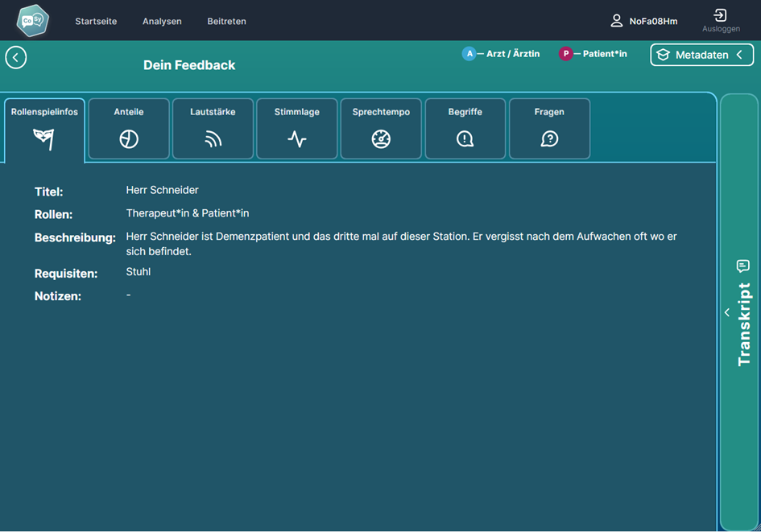The width and height of the screenshot is (761, 532).
Task: Expand the Transkript sidebar with the chevron
Action: pyautogui.click(x=727, y=312)
